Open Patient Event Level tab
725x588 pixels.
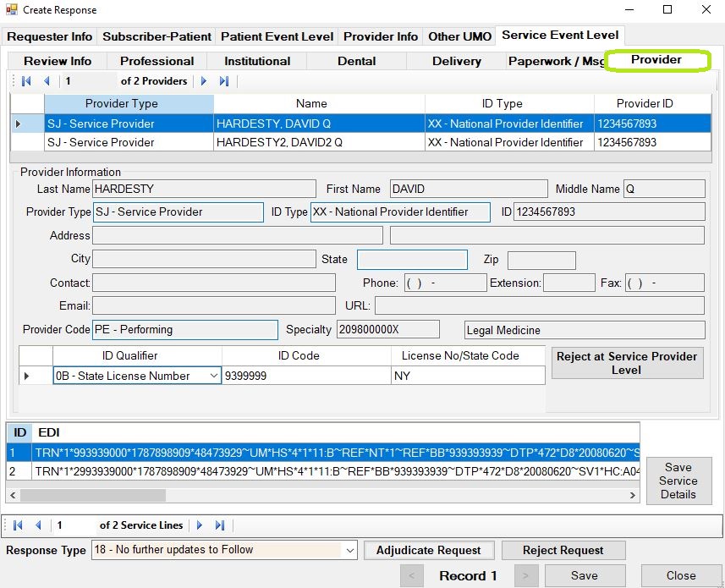(277, 36)
